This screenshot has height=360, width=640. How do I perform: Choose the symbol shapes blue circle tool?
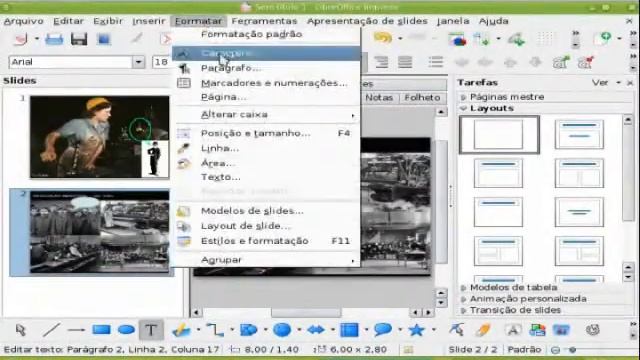(282, 330)
